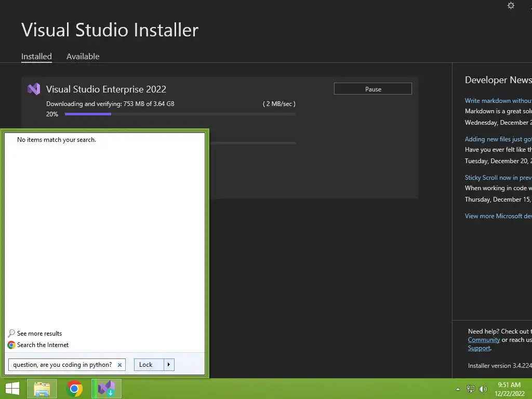532x399 pixels.
Task: Click the Thursday, December 15 date text
Action: [x=498, y=199]
